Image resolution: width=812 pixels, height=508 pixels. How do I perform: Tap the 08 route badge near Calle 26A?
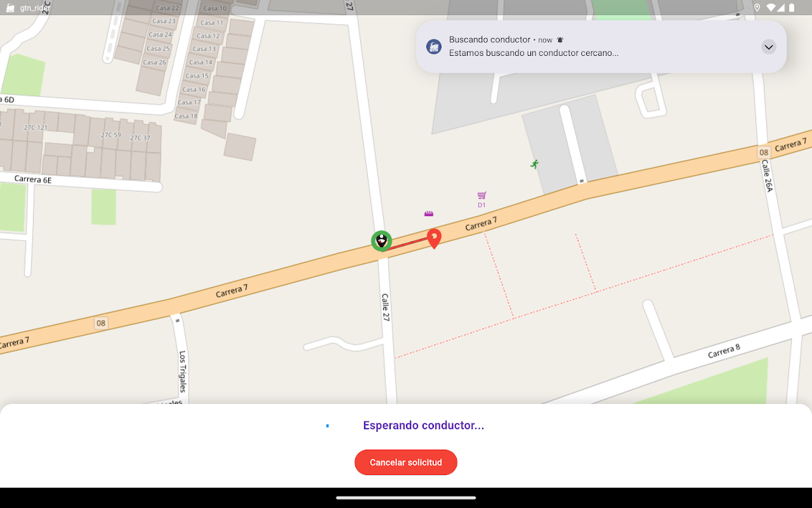pos(764,152)
